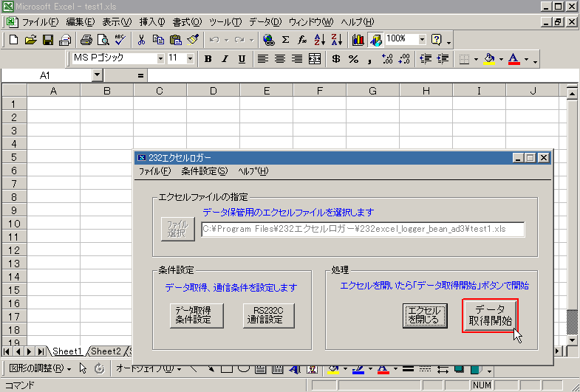580x392 pixels.
Task: Expand the Font Color dropdown arrow
Action: pyautogui.click(x=526, y=59)
